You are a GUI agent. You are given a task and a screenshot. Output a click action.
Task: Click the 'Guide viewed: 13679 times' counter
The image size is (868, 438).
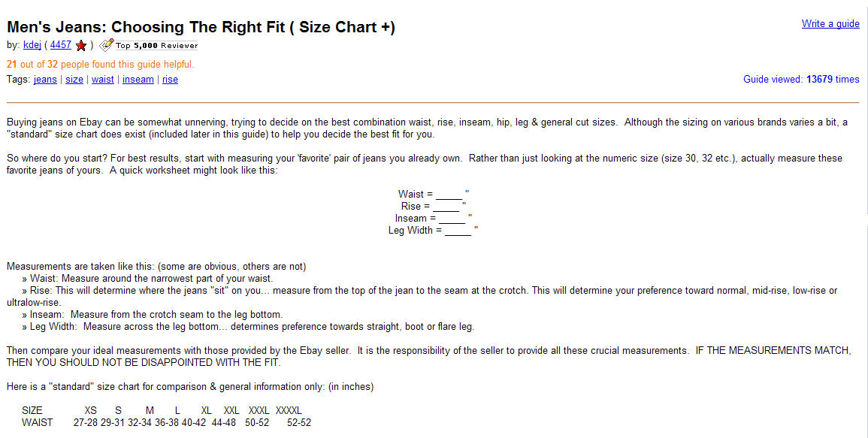point(801,79)
